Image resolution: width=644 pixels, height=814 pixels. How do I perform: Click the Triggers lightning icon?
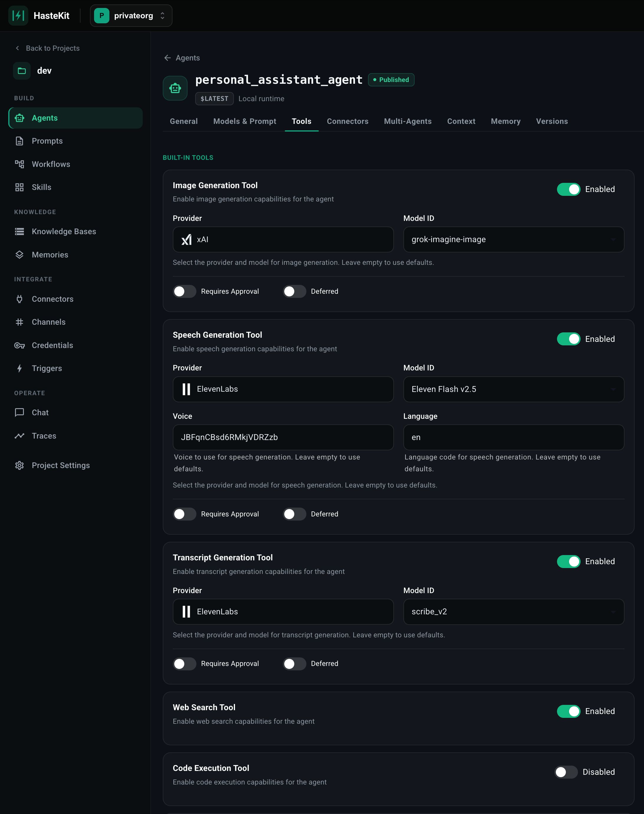pos(19,368)
